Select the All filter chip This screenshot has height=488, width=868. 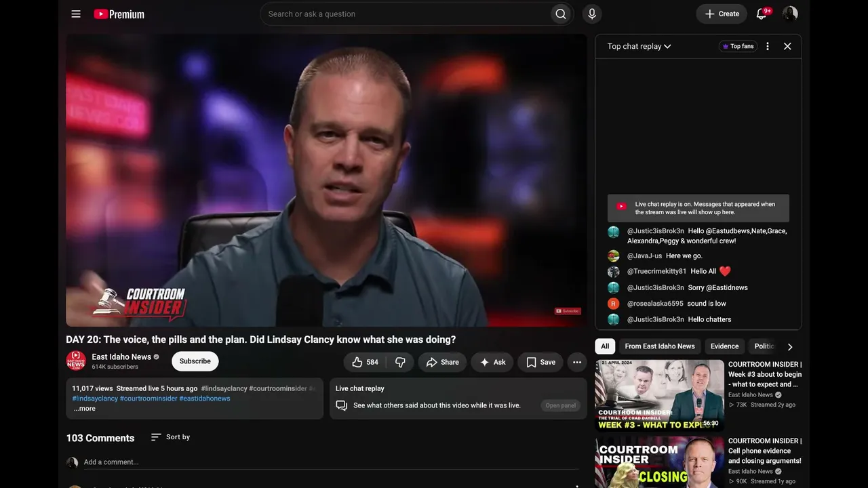605,346
